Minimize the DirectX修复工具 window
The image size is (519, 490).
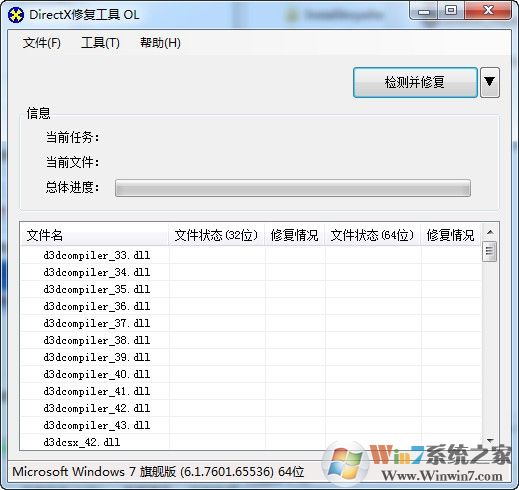click(424, 11)
